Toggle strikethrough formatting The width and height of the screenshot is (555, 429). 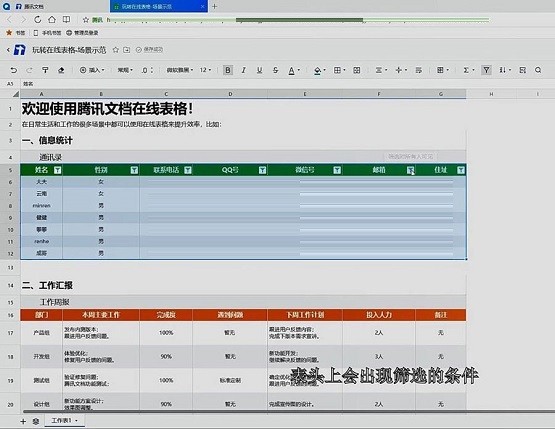275,70
